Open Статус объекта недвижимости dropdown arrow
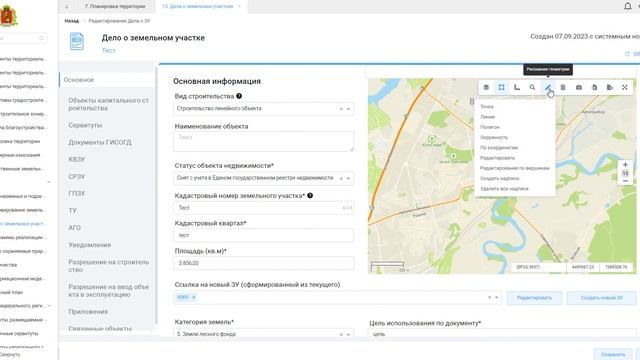Viewport: 640px width, 360px height. point(348,178)
